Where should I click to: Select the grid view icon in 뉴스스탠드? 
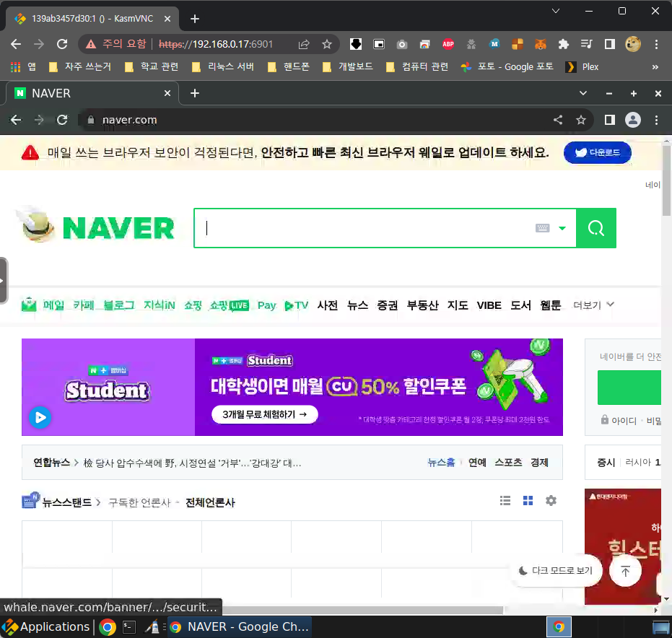(528, 500)
